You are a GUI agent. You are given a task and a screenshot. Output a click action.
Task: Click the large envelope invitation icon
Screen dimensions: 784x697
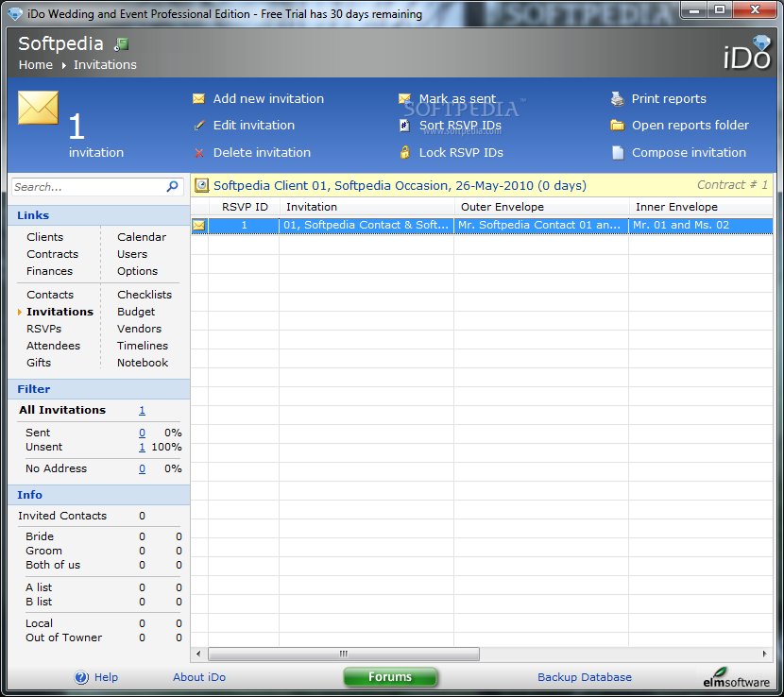[x=38, y=108]
